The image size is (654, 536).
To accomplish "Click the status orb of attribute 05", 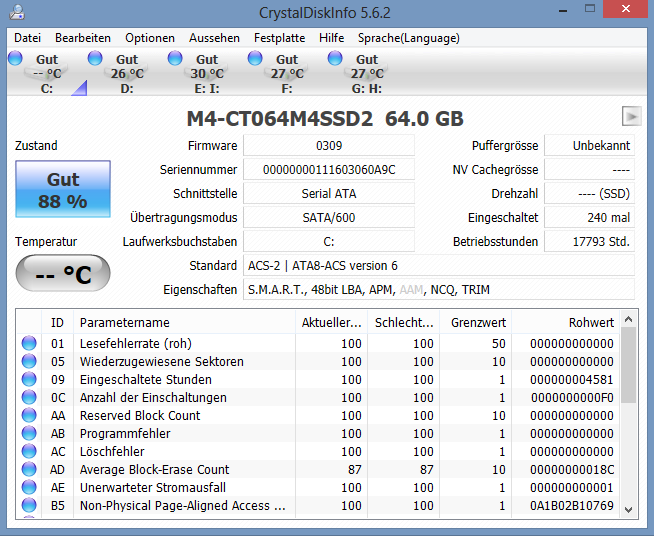I will 29,361.
